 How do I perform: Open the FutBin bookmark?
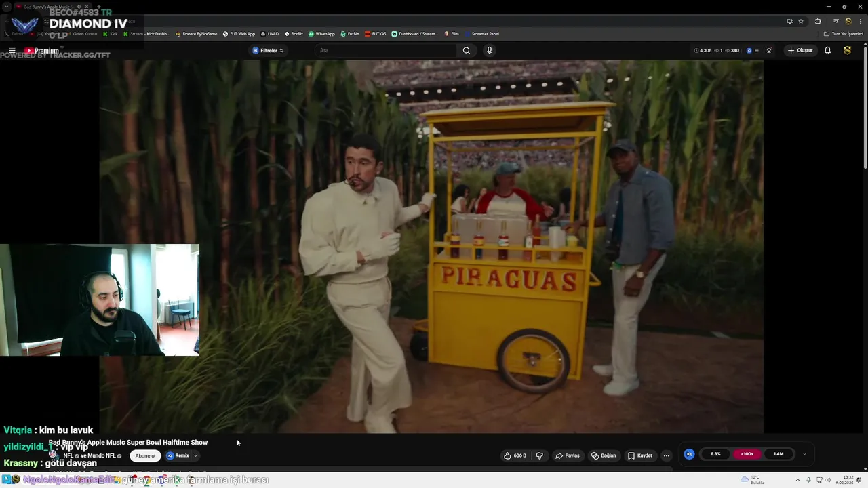click(350, 34)
